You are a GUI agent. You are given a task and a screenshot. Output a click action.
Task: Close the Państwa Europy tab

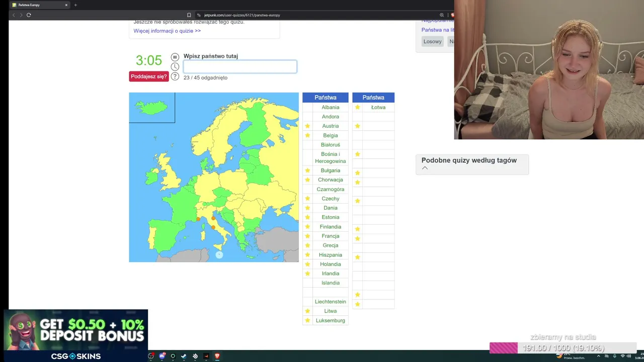coord(66,5)
